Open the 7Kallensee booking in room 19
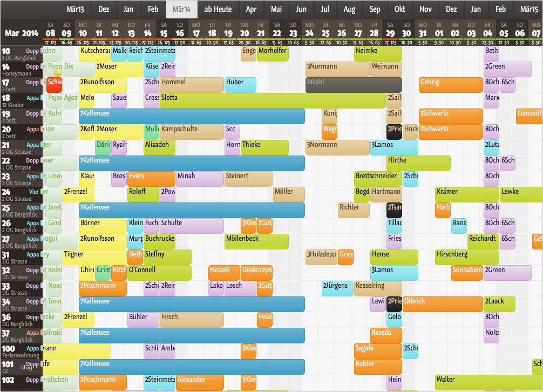543x392 pixels. (x=192, y=116)
